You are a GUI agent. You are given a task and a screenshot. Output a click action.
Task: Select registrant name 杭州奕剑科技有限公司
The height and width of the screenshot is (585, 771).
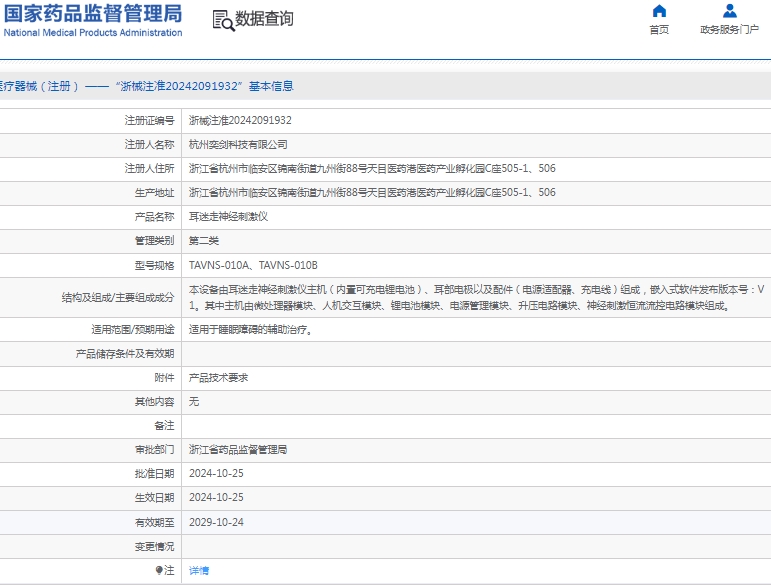point(238,145)
